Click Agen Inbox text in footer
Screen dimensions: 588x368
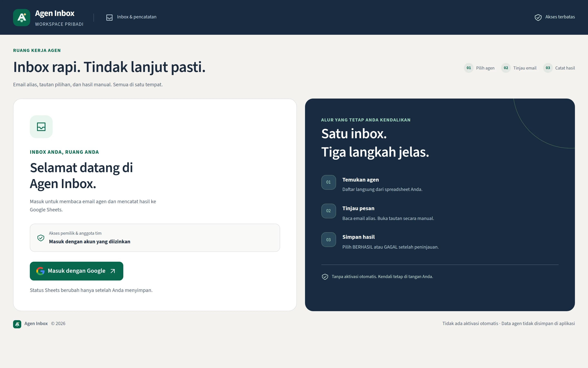click(x=36, y=323)
